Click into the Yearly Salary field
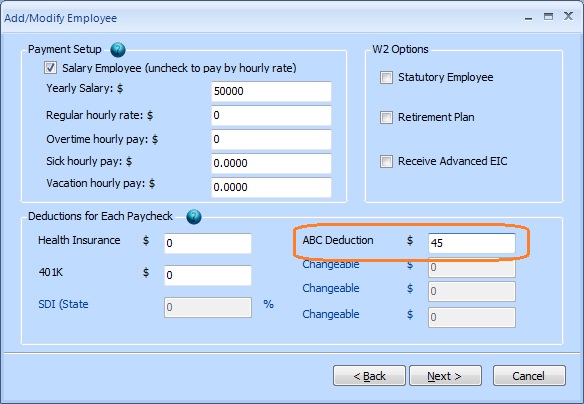 click(x=271, y=91)
